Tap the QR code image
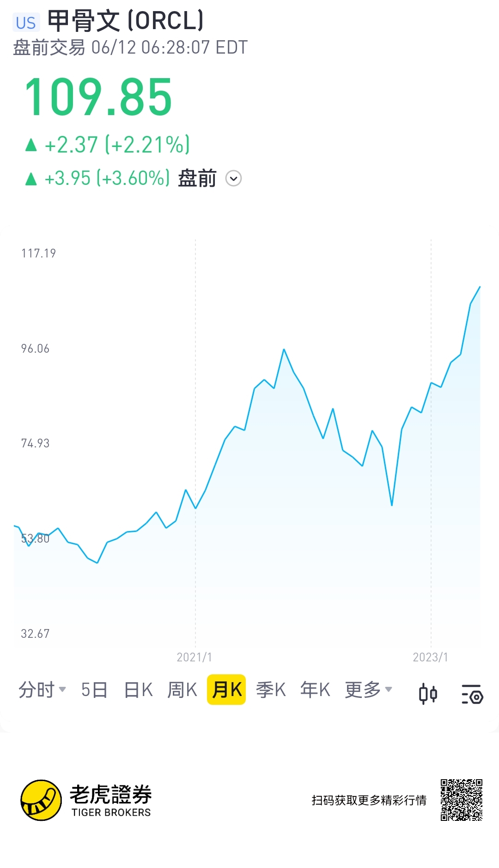The width and height of the screenshot is (499, 868). [x=461, y=800]
